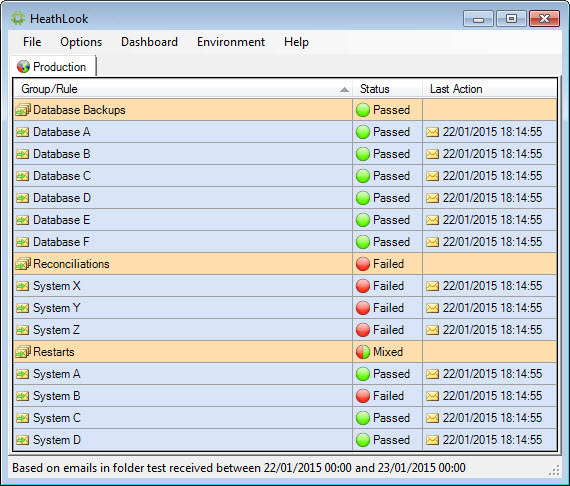Click the envelope icon in System B's Last Action
The image size is (570, 486).
coord(432,396)
